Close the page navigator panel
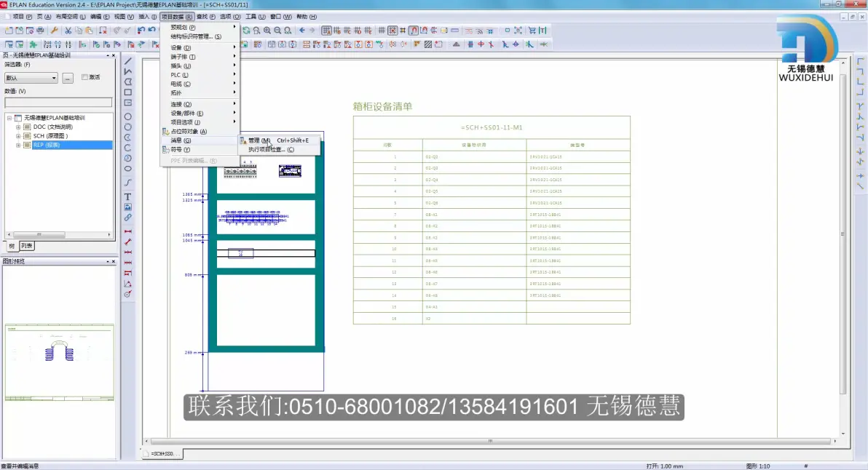The image size is (868, 470). 114,55
